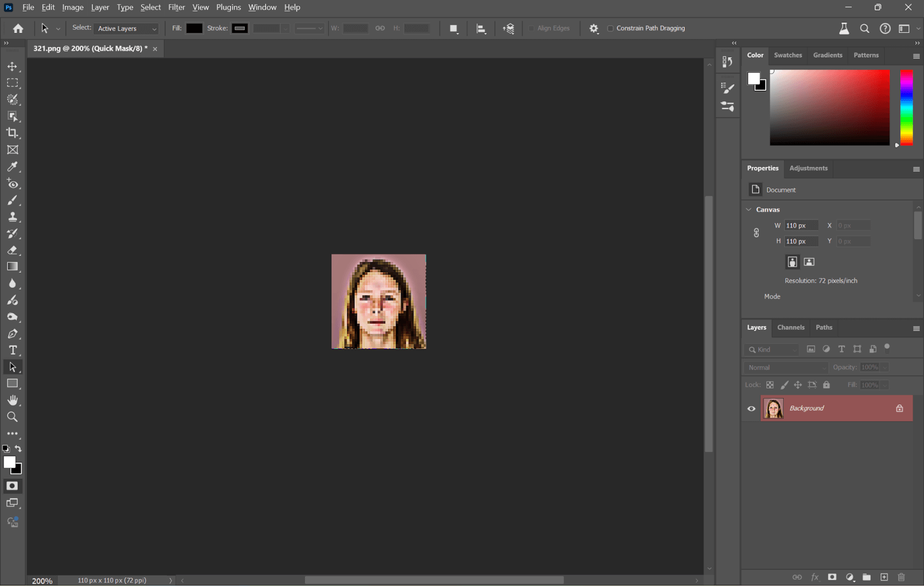
Task: Toggle the layer filter on/off switch
Action: tap(887, 347)
